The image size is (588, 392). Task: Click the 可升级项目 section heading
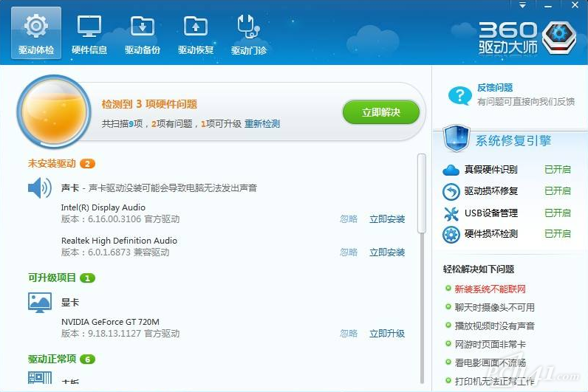(52, 278)
